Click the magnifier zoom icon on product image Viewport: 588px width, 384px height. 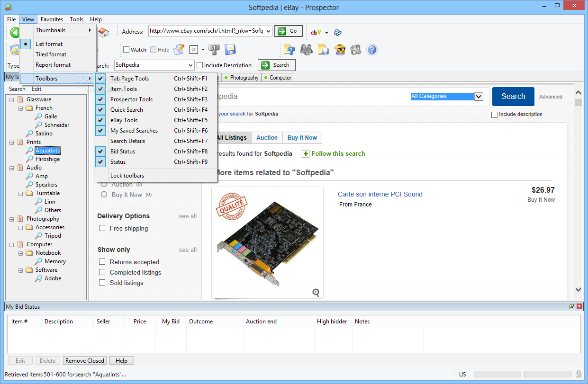(x=316, y=293)
